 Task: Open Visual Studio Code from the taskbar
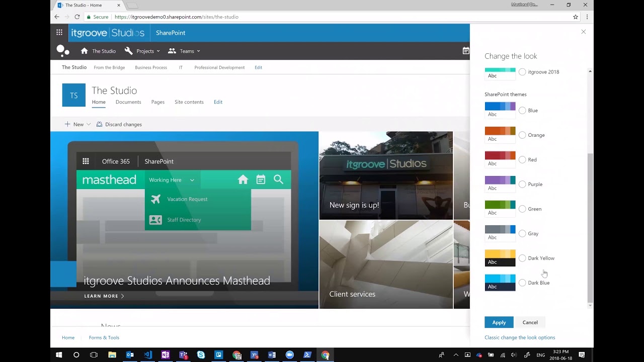(147, 355)
